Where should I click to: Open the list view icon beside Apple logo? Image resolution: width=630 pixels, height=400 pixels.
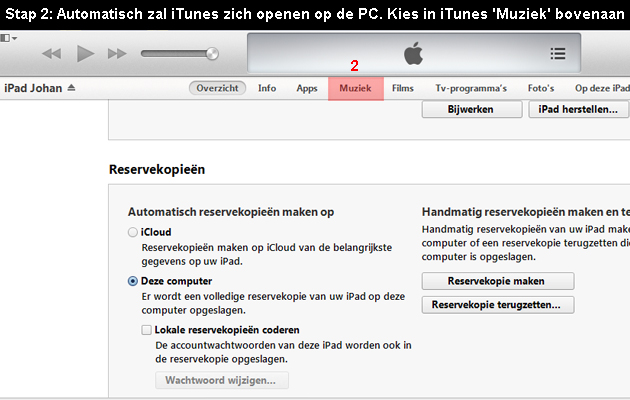558,53
